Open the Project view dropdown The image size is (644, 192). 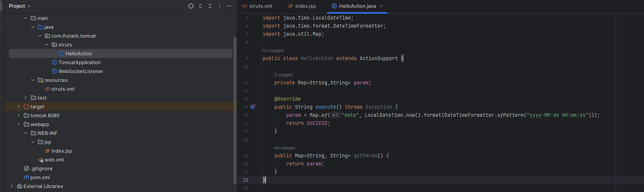(20, 6)
